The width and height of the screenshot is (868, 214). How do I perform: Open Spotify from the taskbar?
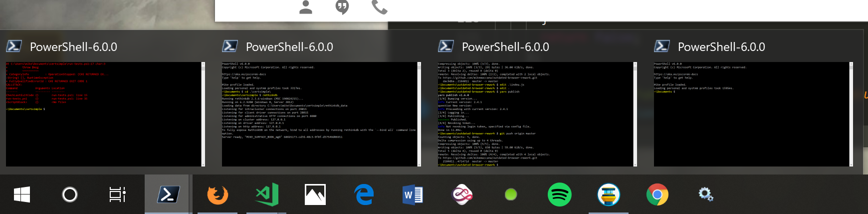pos(560,194)
